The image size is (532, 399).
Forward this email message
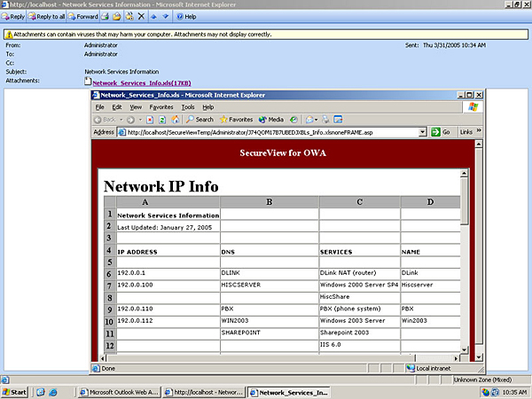tap(82, 16)
